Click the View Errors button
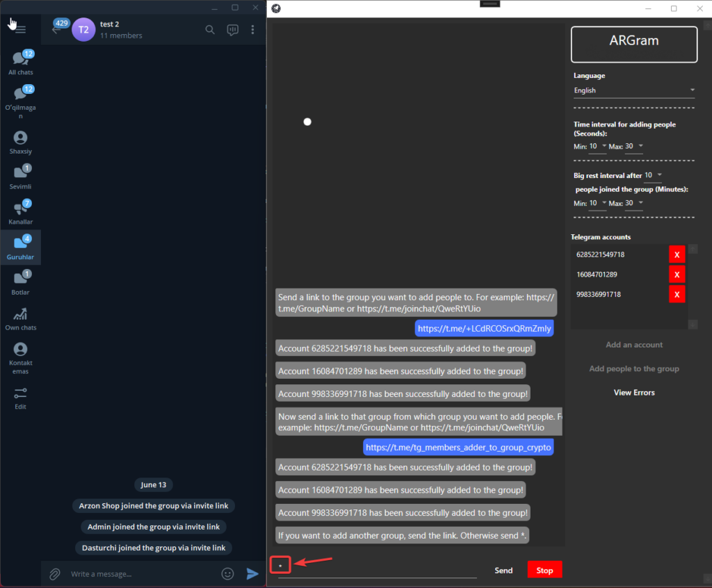This screenshot has width=712, height=588. click(634, 393)
